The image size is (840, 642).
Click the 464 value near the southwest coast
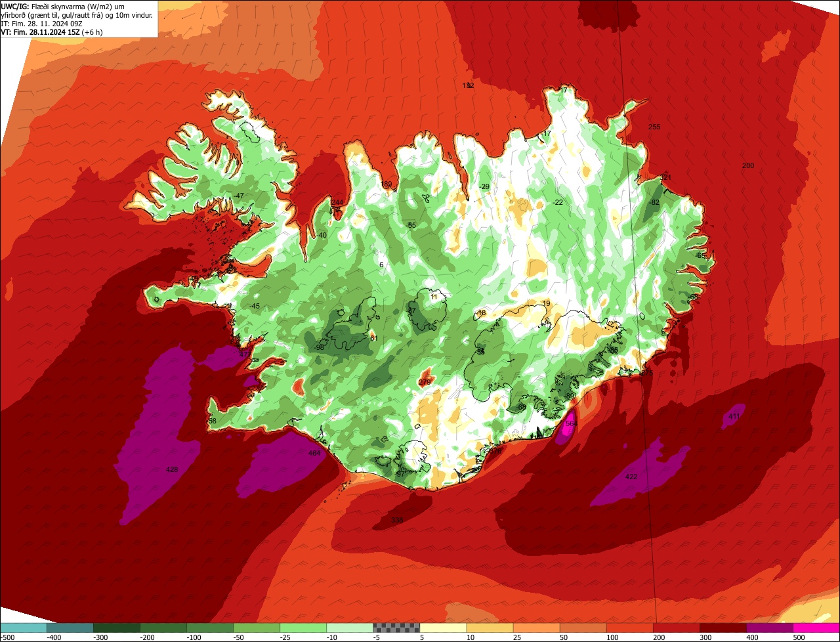[314, 453]
